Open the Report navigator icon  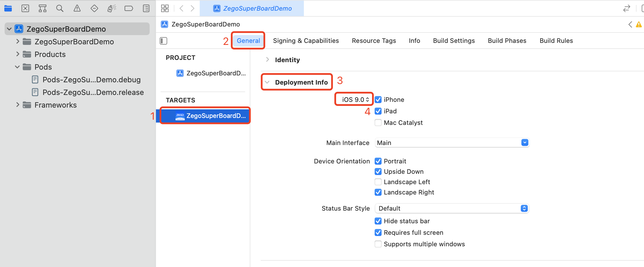tap(146, 8)
